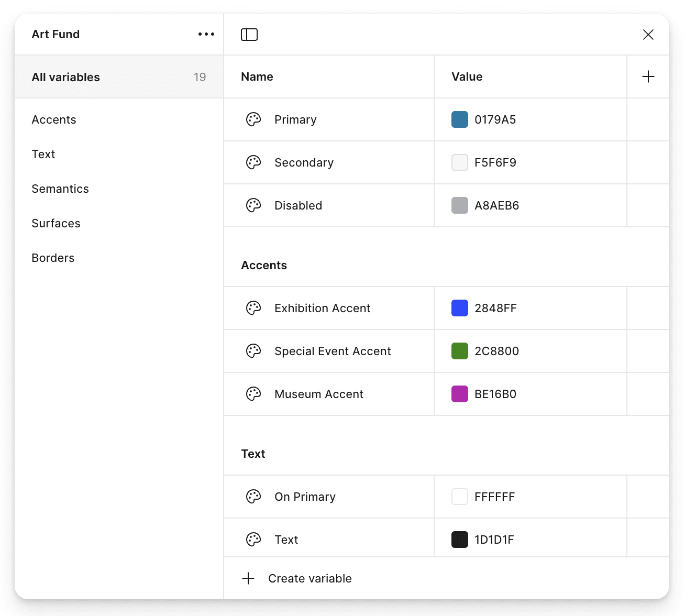Select the Special Event Accent variable name
Screen dimensions: 685x616
click(333, 351)
